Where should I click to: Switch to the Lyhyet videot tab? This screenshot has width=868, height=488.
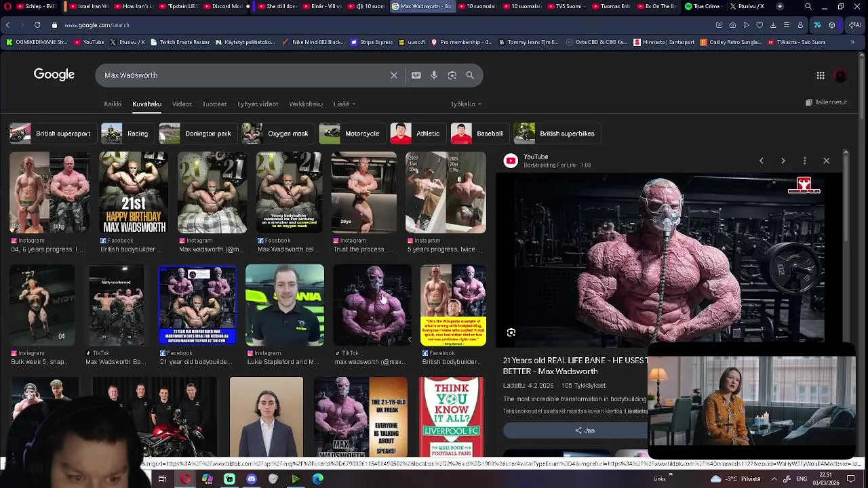pyautogui.click(x=258, y=104)
